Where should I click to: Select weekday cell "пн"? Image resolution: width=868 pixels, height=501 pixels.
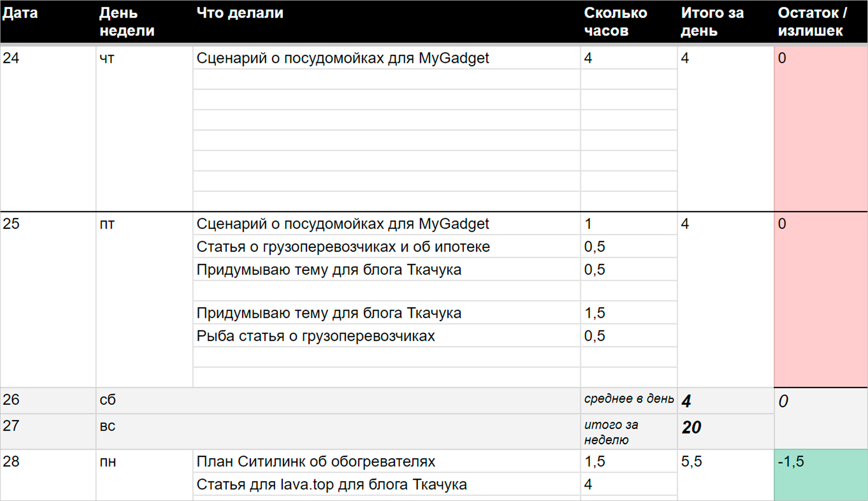click(x=145, y=475)
